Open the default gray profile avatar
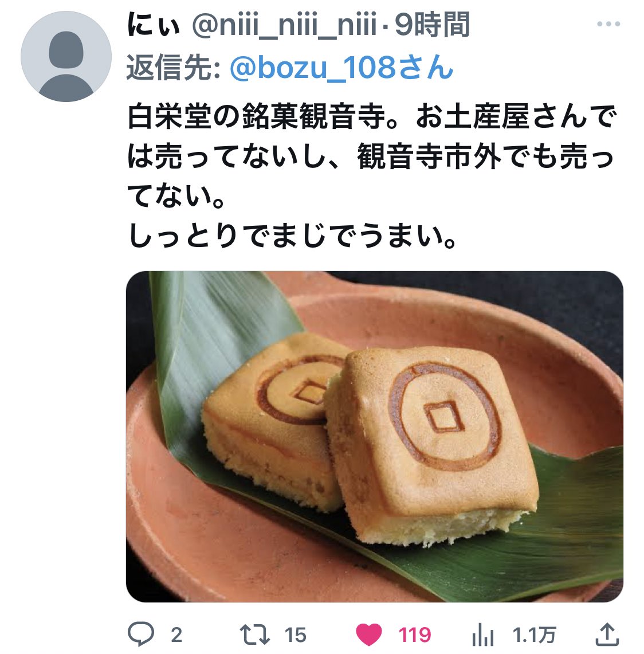 coord(66,56)
